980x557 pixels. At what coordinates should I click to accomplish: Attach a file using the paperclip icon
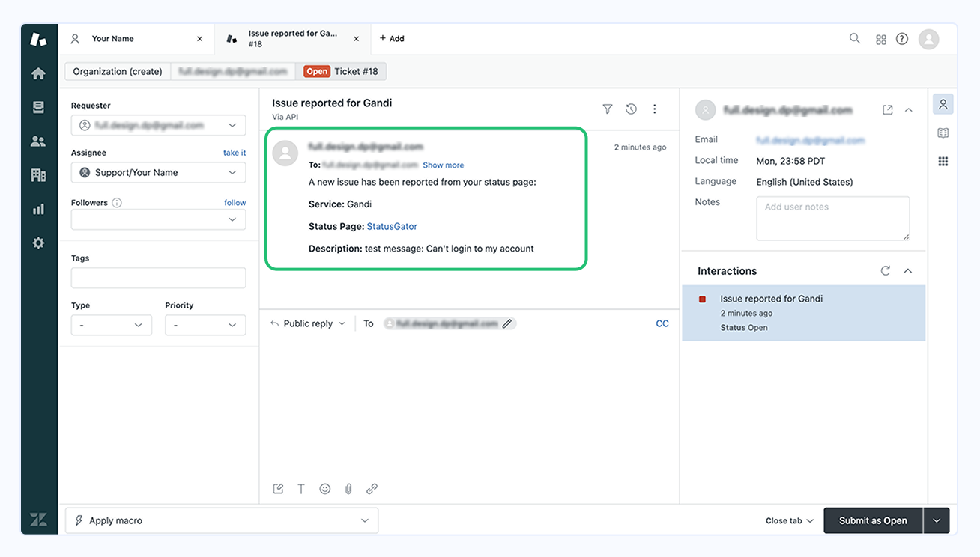[x=348, y=488]
